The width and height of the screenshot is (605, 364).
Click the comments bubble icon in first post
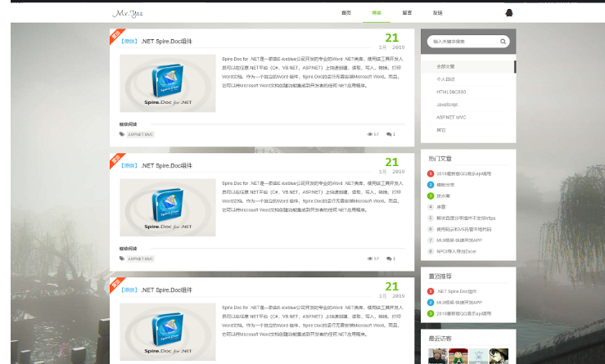[x=389, y=134]
